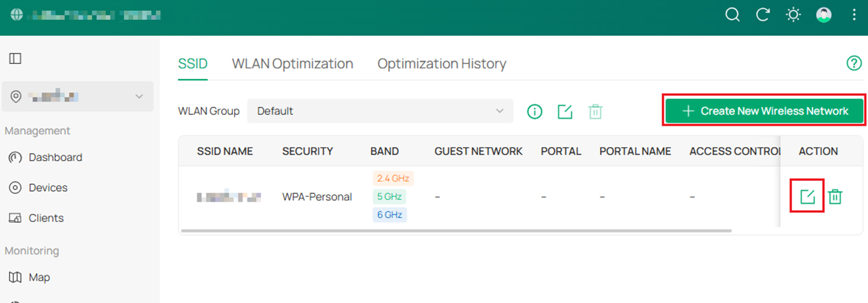868x303 pixels.
Task: Edit the WPA-Personal SSID row
Action: pyautogui.click(x=807, y=196)
